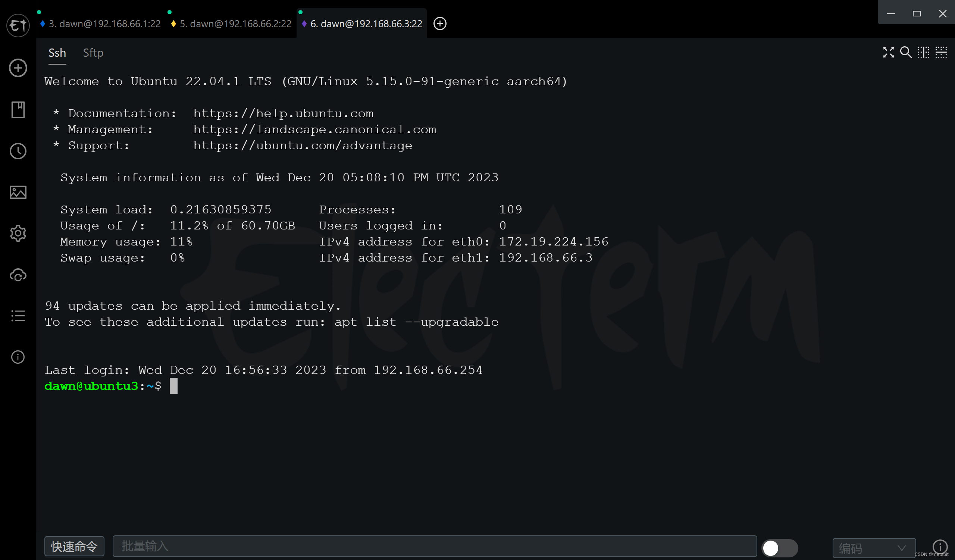This screenshot has height=560, width=955.
Task: Click the electerm logo icon
Action: (x=18, y=25)
